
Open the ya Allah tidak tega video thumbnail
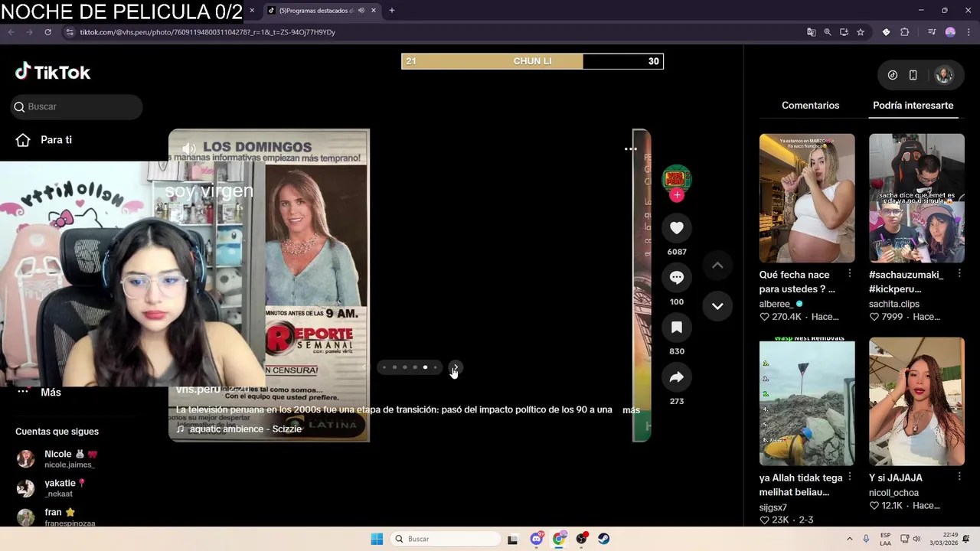pyautogui.click(x=807, y=402)
